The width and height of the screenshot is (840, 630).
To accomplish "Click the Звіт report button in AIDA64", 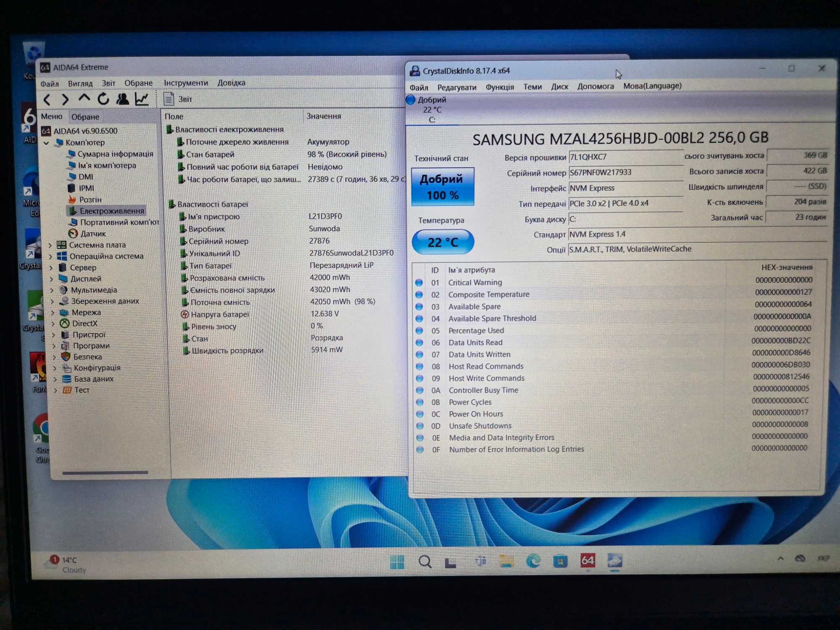I will tap(178, 99).
